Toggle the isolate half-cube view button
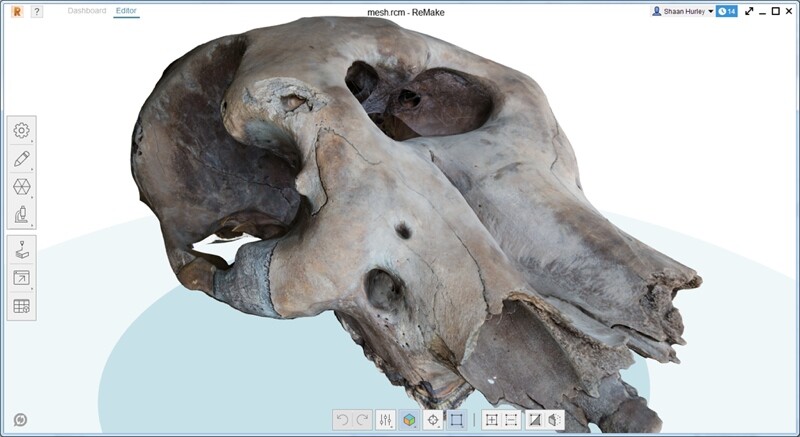 coord(555,421)
